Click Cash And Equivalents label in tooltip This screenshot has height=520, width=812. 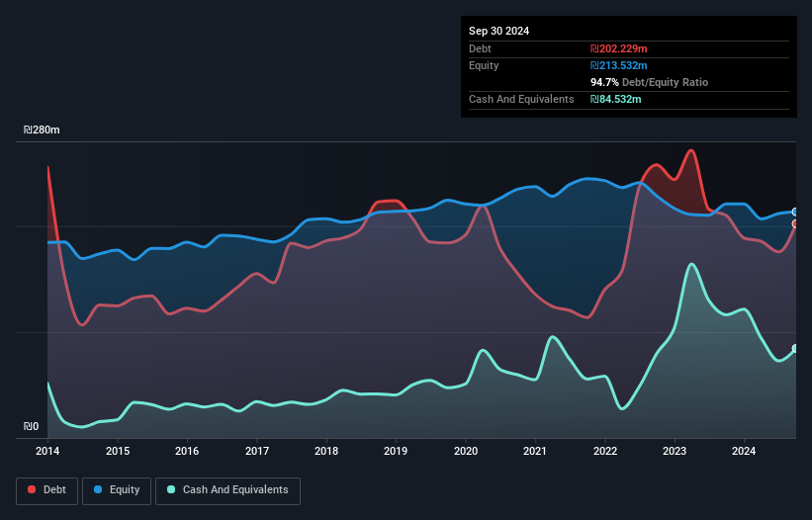point(521,99)
